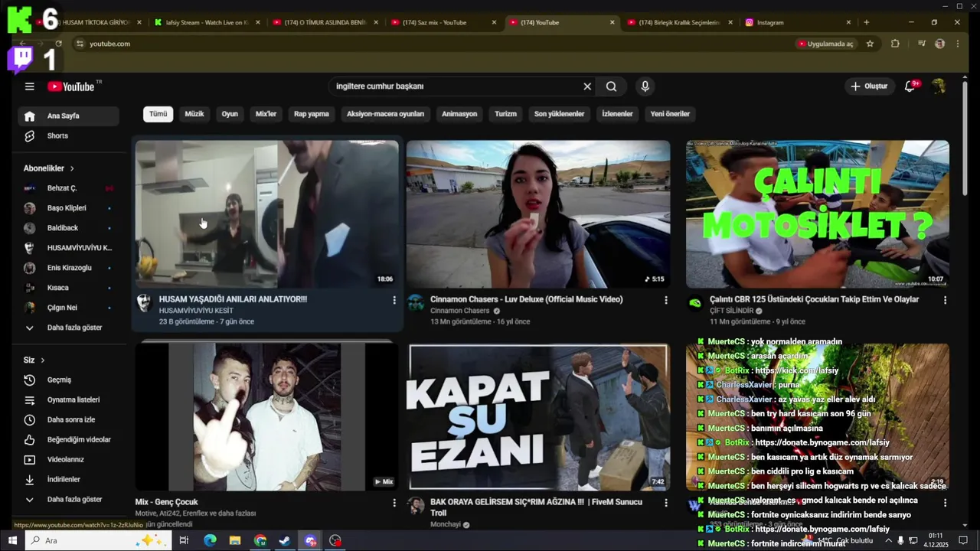Open options for BAK ORAYA GELİRSEM video
The image size is (980, 551).
click(665, 503)
